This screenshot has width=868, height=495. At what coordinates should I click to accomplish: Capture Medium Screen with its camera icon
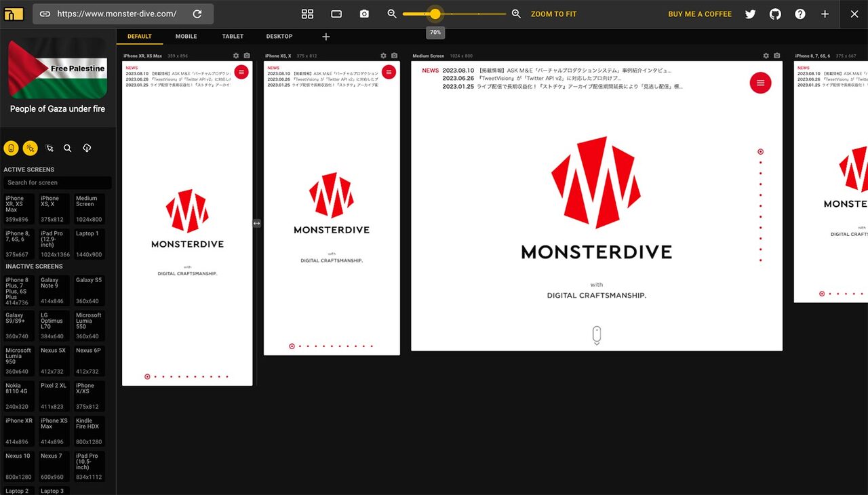pyautogui.click(x=776, y=56)
